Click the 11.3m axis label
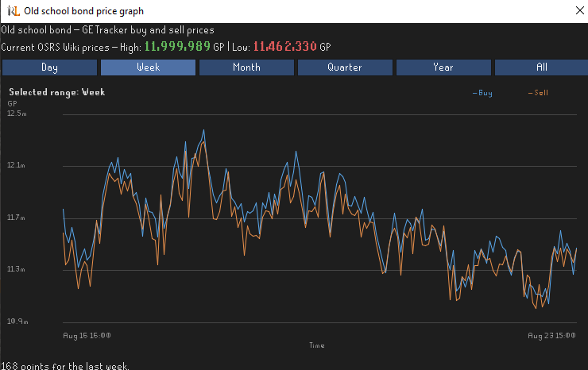Viewport: 588px width, 370px height. point(16,269)
